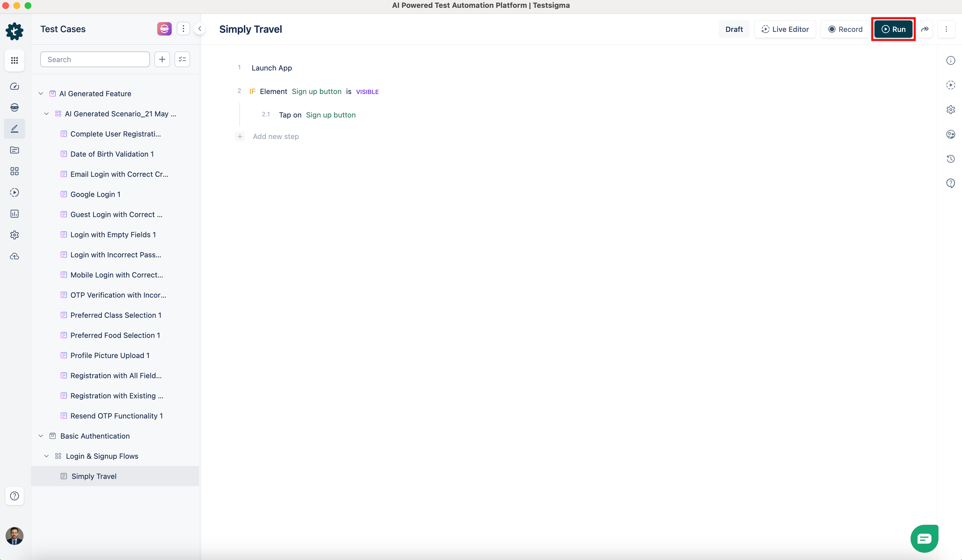The height and width of the screenshot is (560, 962).
Task: Click the AI copilot robot sidebar icon
Action: [15, 107]
